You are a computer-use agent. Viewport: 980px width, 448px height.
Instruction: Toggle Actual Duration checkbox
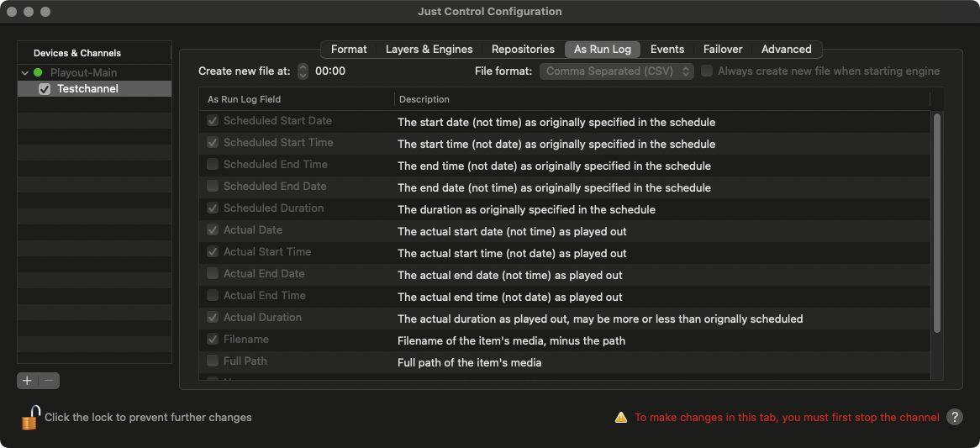coord(213,318)
